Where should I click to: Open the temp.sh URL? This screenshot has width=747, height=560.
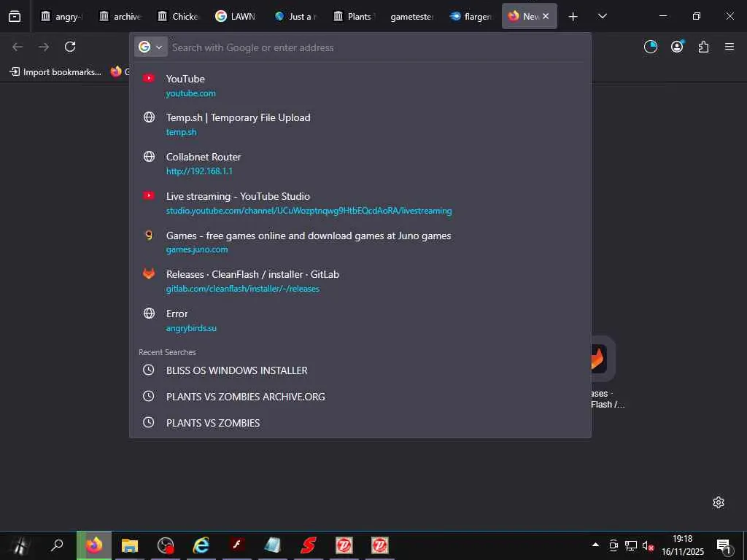tap(181, 132)
